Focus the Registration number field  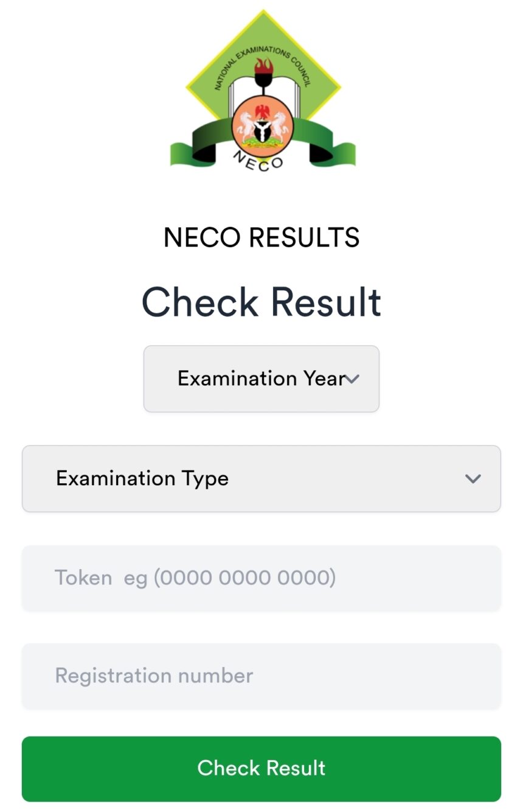(x=261, y=676)
